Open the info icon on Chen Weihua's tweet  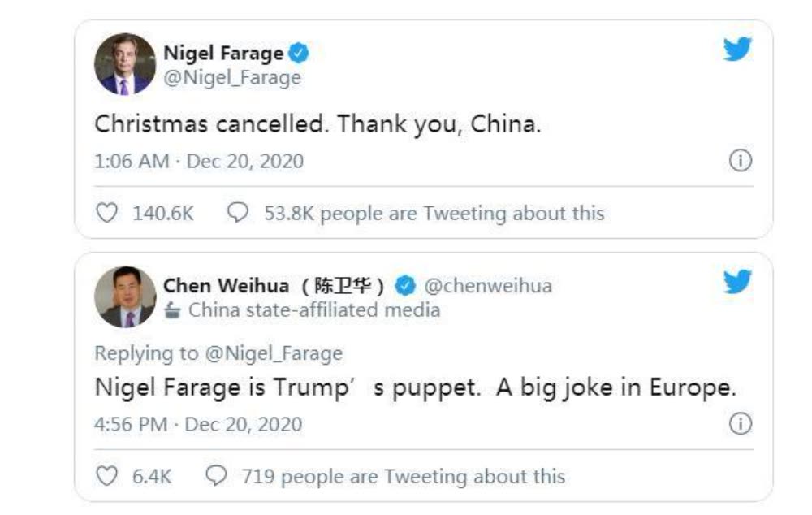(x=740, y=423)
